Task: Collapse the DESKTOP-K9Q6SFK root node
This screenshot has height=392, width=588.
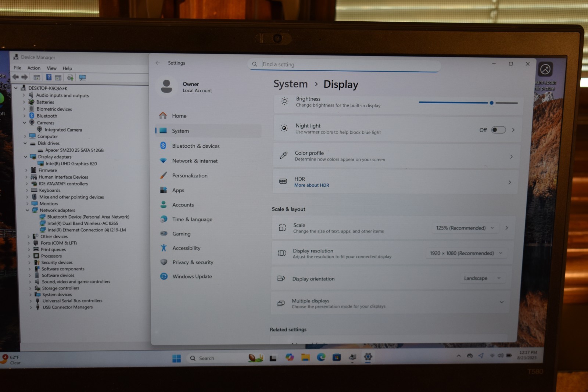Action: (16, 88)
